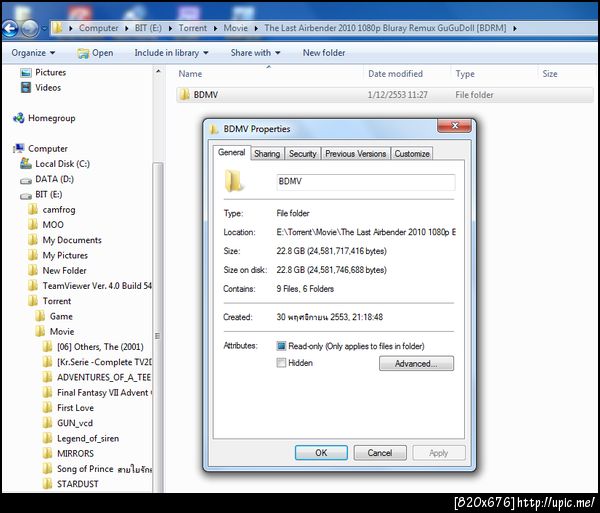Switch to the Previous Versions tab
This screenshot has width=600, height=513.
click(355, 154)
